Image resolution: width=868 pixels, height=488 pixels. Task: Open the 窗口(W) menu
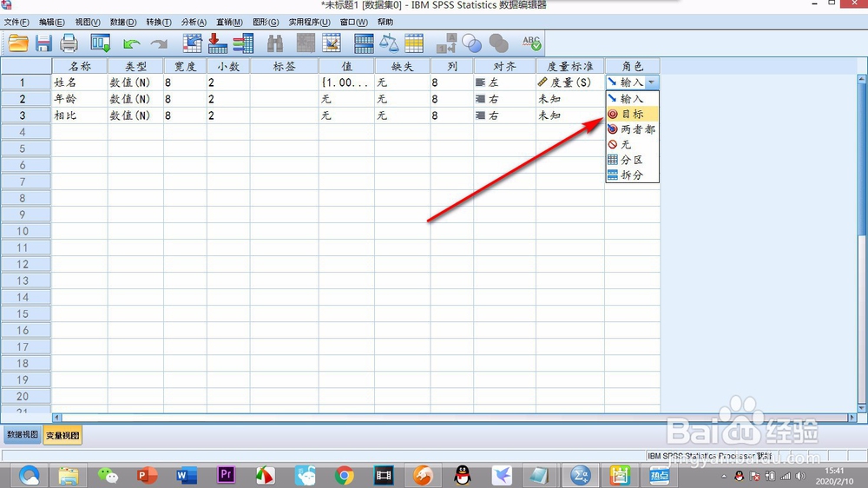tap(354, 23)
